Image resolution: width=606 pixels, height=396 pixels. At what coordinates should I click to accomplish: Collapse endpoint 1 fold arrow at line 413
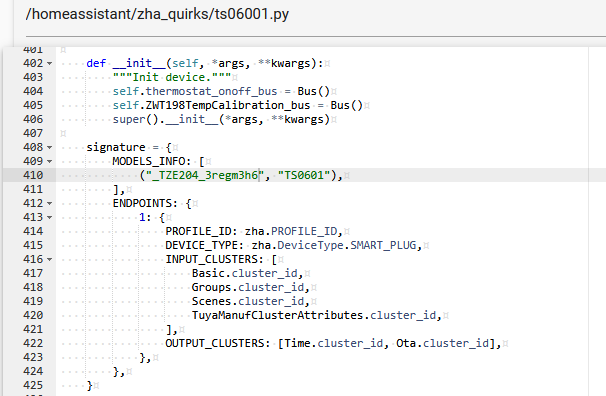49,218
